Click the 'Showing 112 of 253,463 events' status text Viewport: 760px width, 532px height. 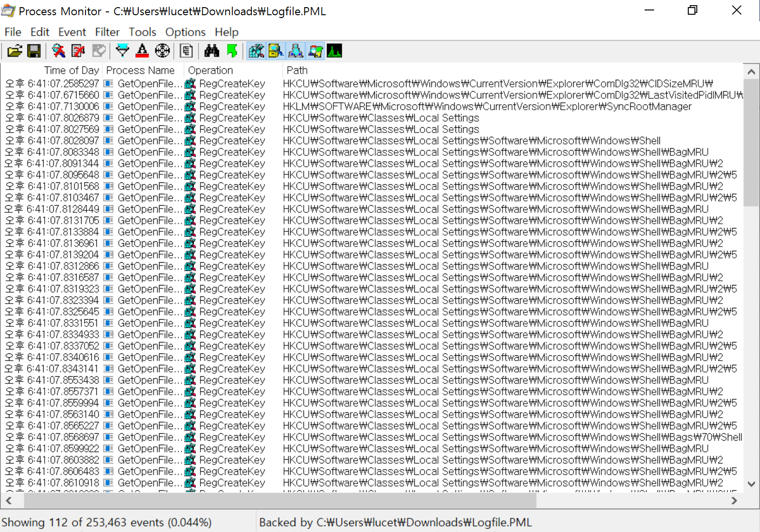pyautogui.click(x=106, y=522)
